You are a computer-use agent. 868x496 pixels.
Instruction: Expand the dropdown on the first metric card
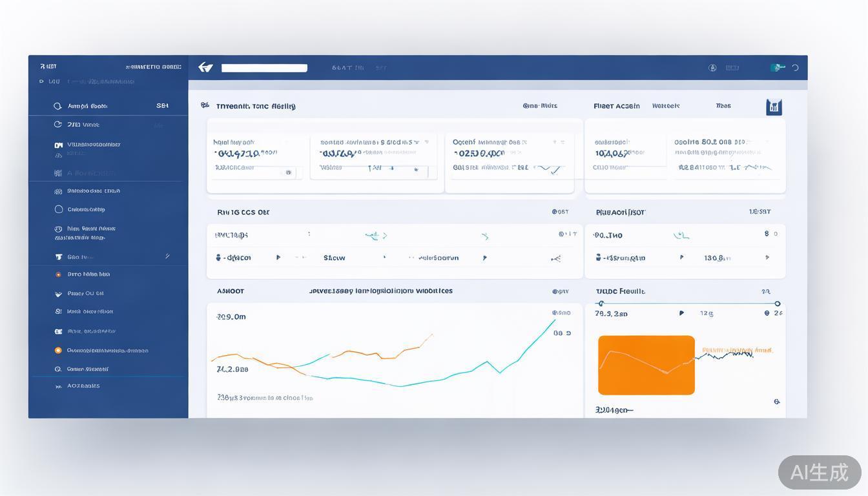[x=288, y=142]
